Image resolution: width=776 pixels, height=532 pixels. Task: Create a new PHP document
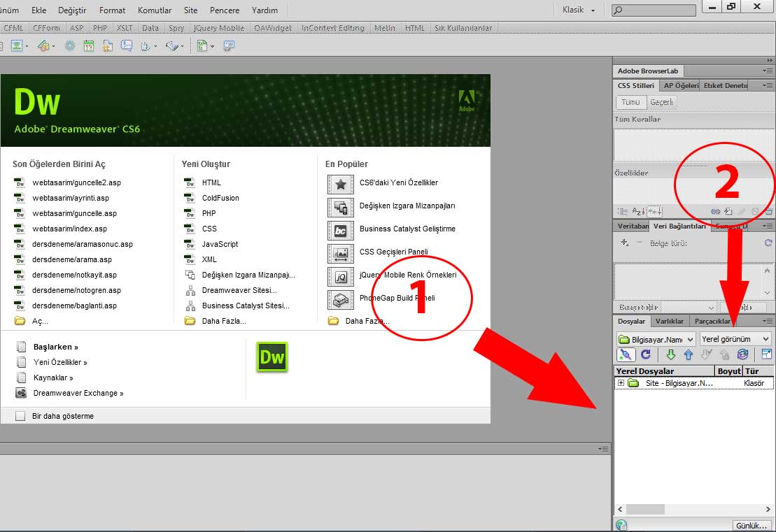pyautogui.click(x=209, y=214)
